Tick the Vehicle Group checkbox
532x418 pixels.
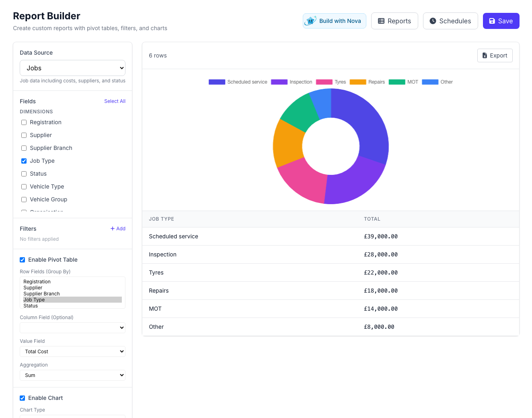(x=24, y=199)
